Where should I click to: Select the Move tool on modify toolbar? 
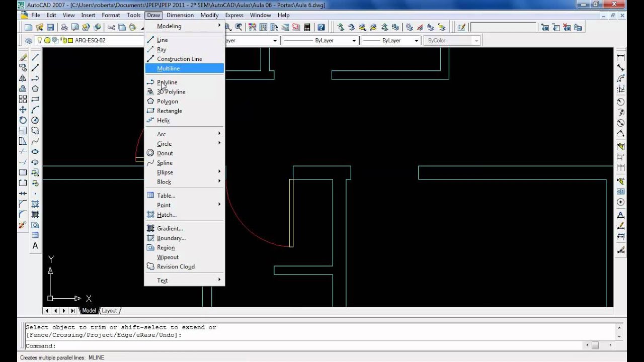pos(23,110)
